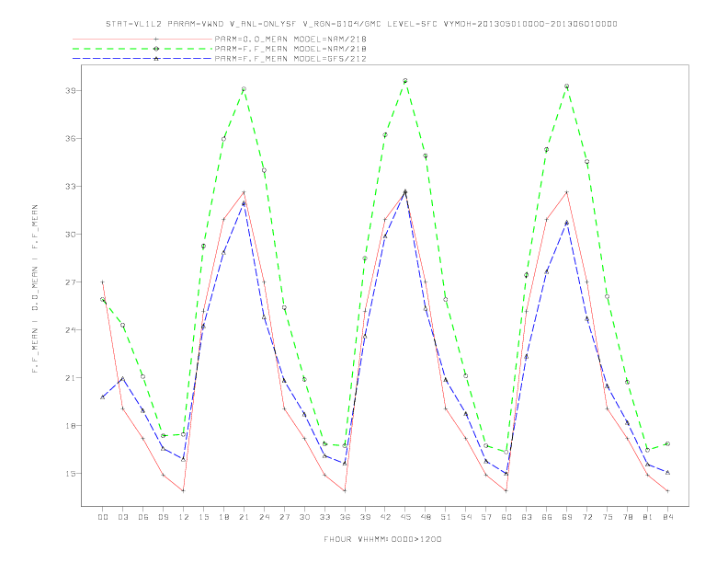Select the x-axis label 72
This screenshot has height=563, width=728.
(586, 517)
